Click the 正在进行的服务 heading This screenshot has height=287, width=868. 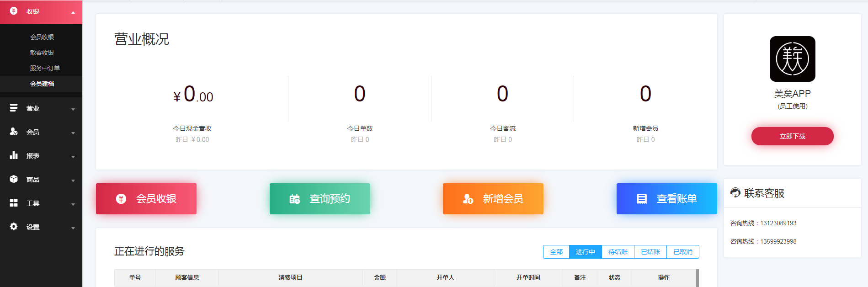click(149, 251)
